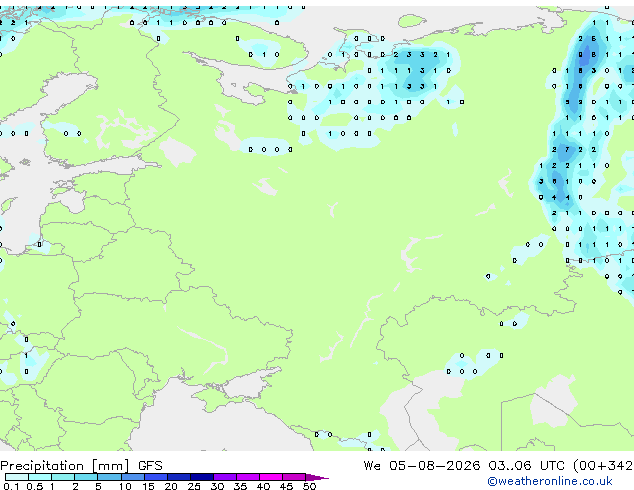Viewport: 634px width, 490px height.
Task: Select the legend label '30'
Action: click(217, 486)
